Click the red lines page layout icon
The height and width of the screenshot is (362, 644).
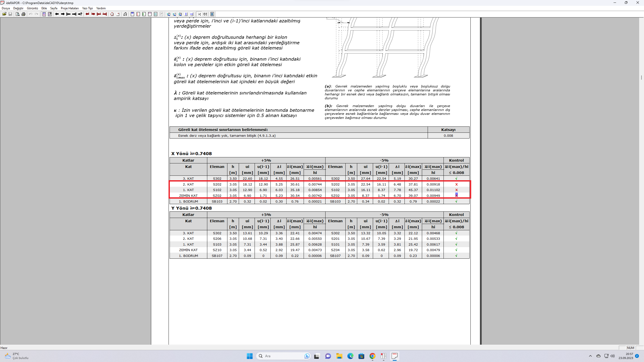[x=138, y=14]
